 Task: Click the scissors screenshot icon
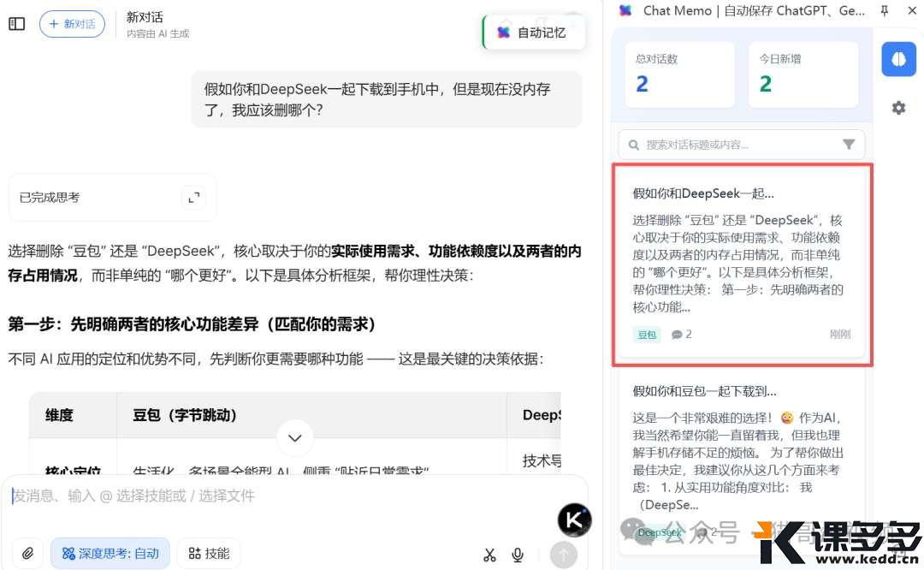489,555
